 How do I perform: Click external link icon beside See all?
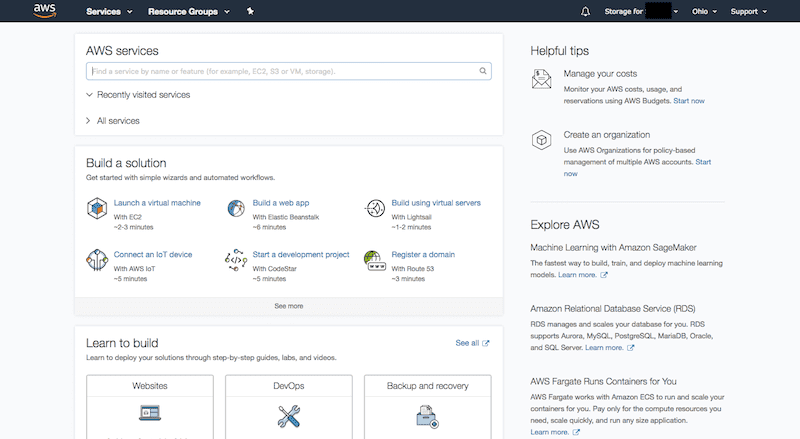[486, 343]
